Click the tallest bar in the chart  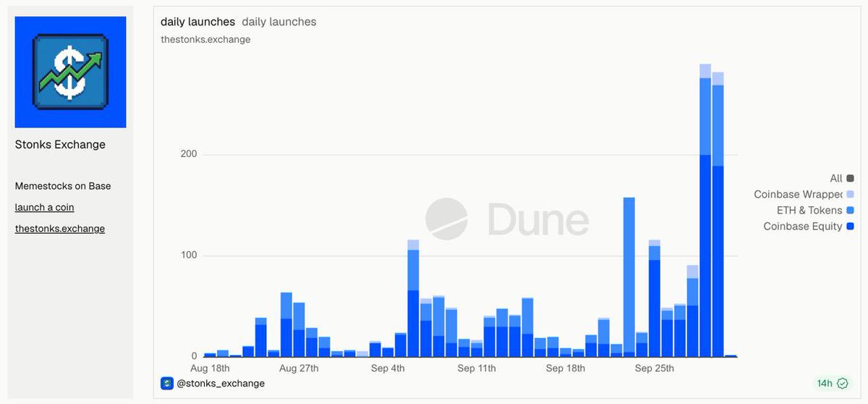click(x=705, y=210)
